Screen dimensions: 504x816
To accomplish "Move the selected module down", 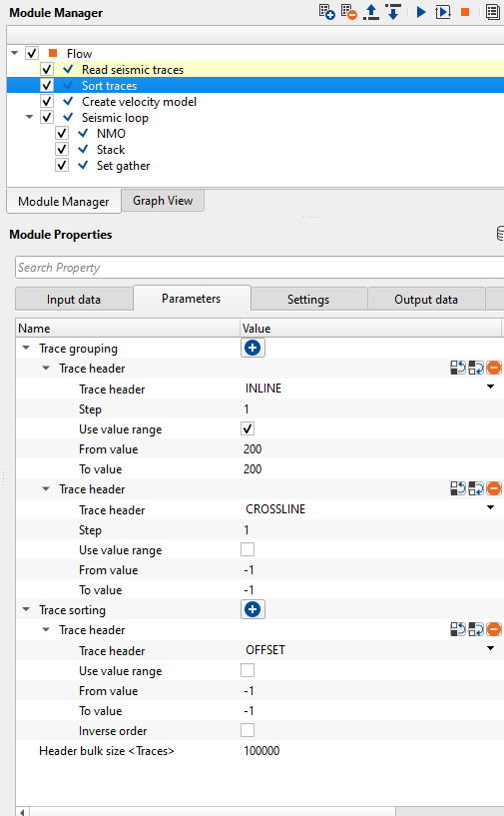I will pyautogui.click(x=392, y=12).
